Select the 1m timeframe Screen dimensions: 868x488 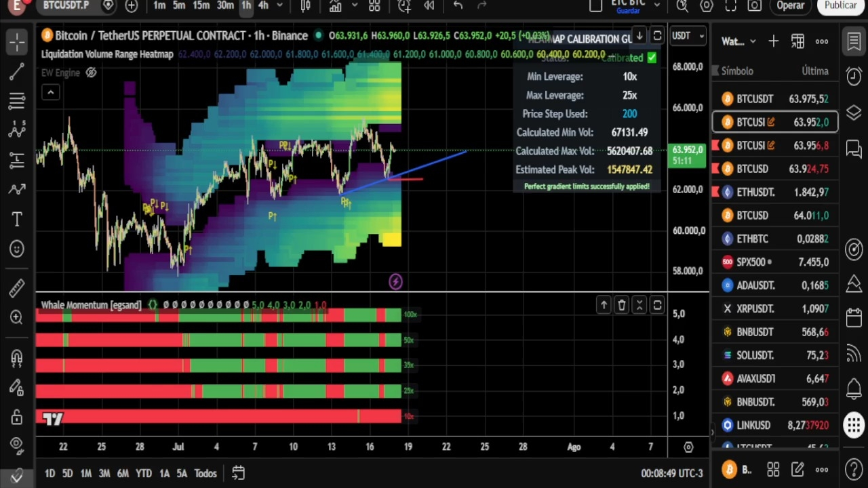click(159, 5)
